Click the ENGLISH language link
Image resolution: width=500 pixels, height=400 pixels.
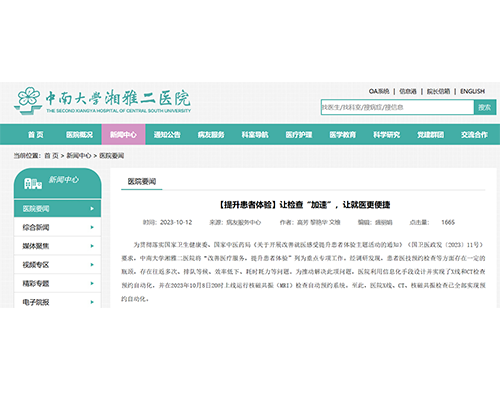(472, 91)
